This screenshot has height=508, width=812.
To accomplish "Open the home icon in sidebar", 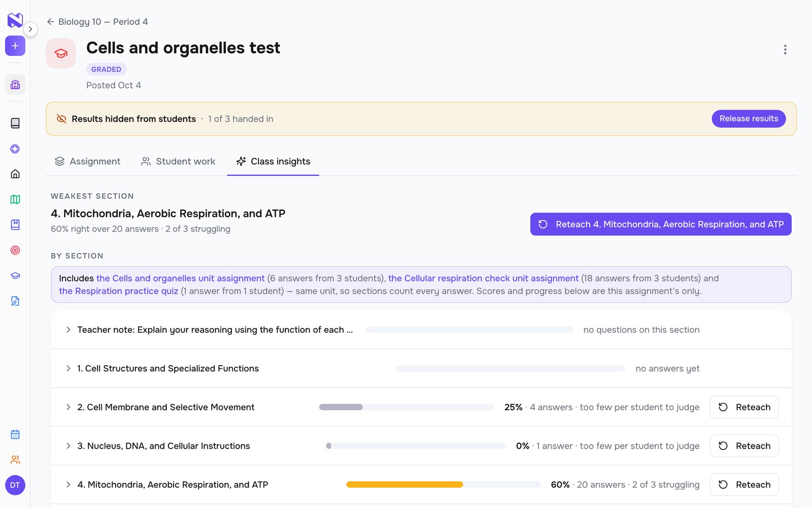I will [15, 174].
